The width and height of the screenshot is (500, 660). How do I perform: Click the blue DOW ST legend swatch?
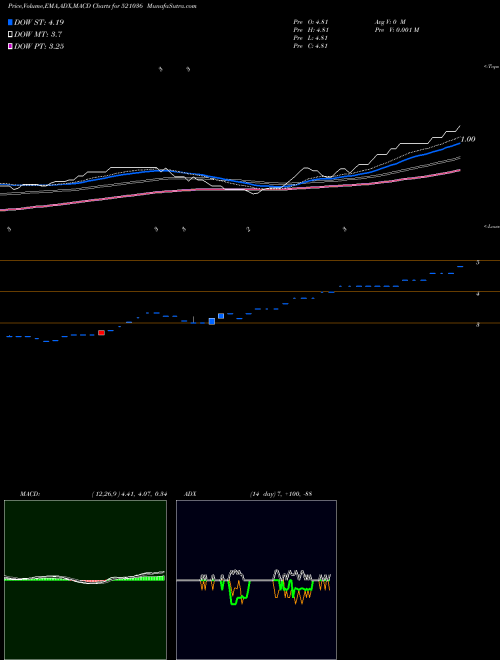10,22
